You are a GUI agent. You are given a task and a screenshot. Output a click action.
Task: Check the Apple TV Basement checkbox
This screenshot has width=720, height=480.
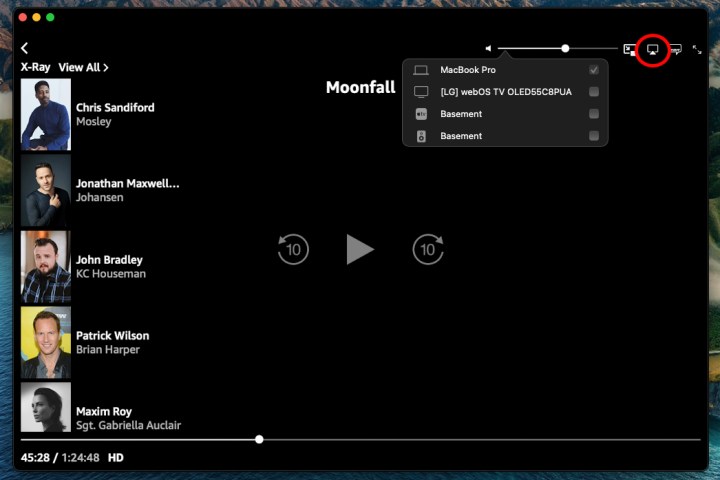click(594, 113)
